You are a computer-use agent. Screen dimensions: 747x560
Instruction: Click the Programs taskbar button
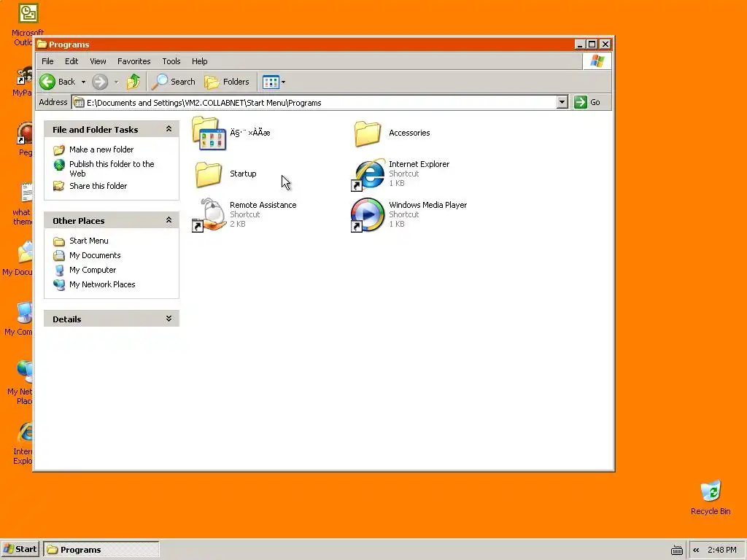click(x=101, y=549)
